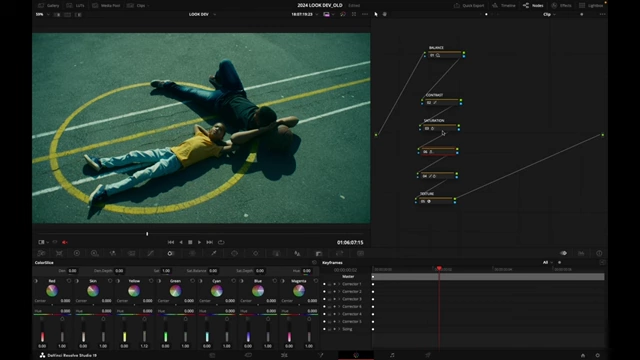This screenshot has height=360, width=640.
Task: Show the Keyframes palette icon
Action: (563, 253)
